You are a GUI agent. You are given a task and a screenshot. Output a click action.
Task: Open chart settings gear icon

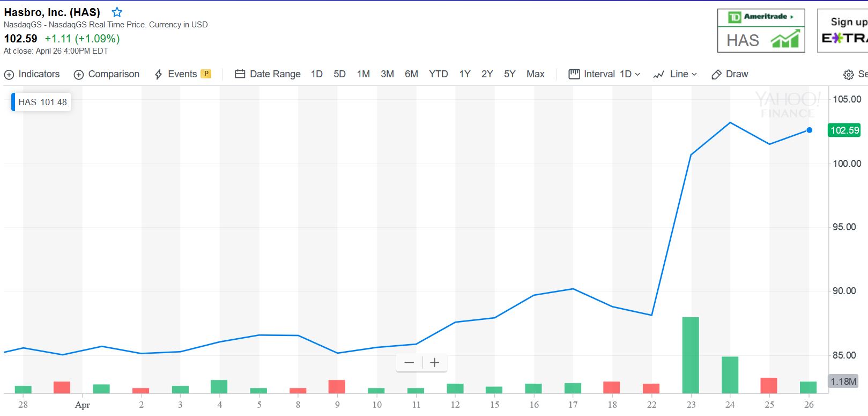point(848,75)
